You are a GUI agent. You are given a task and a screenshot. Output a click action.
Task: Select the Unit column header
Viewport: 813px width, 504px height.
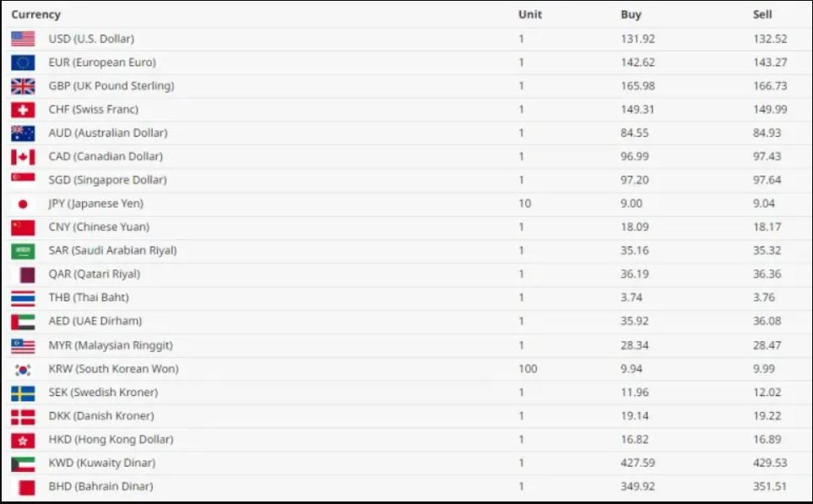point(529,14)
